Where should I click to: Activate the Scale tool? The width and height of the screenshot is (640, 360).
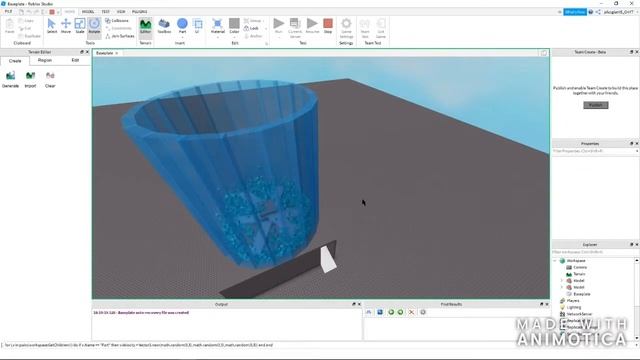80,26
